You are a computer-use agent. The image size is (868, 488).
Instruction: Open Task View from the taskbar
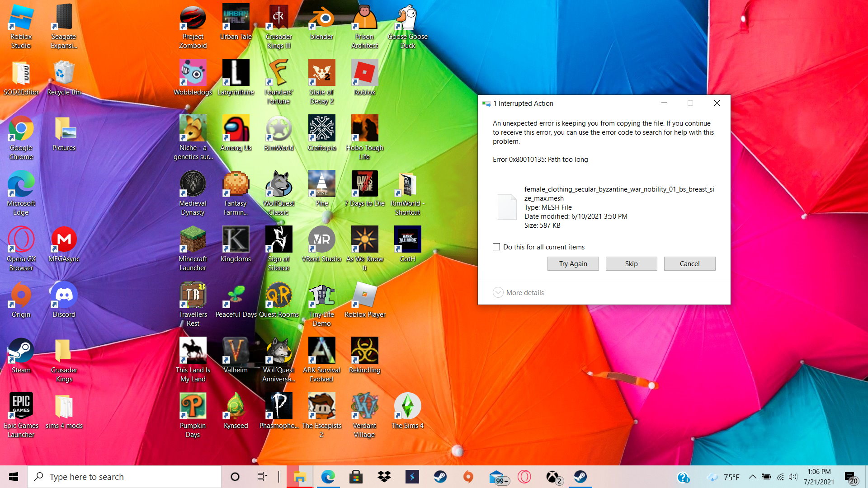[x=262, y=477]
